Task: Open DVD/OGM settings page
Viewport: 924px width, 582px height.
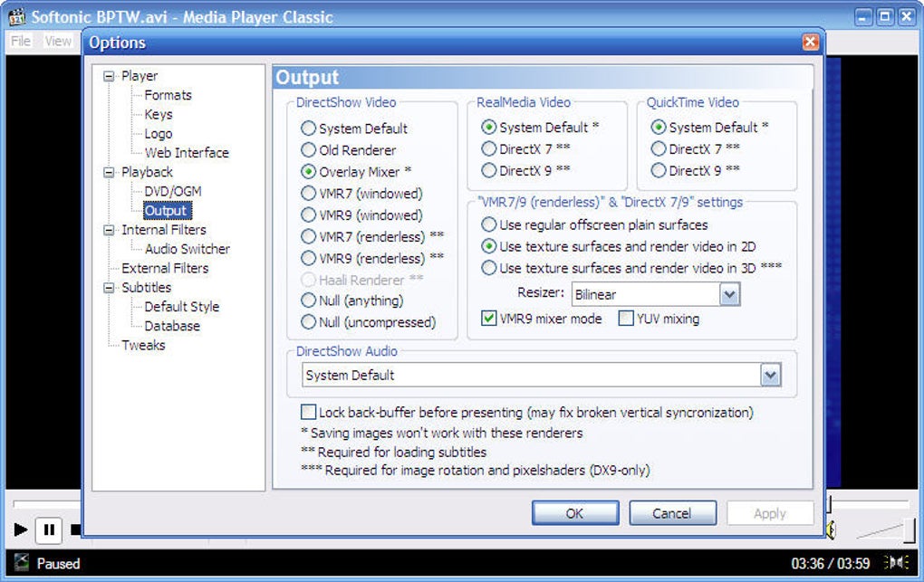Action: click(173, 191)
